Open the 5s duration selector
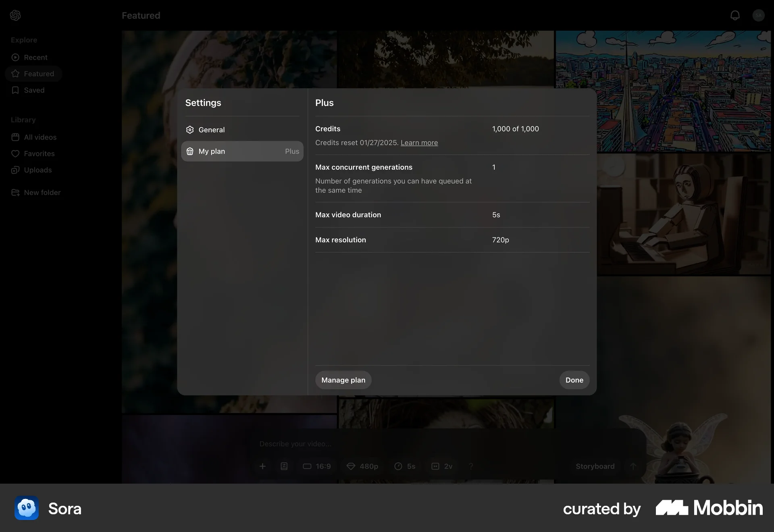Image resolution: width=774 pixels, height=532 pixels. coord(406,466)
